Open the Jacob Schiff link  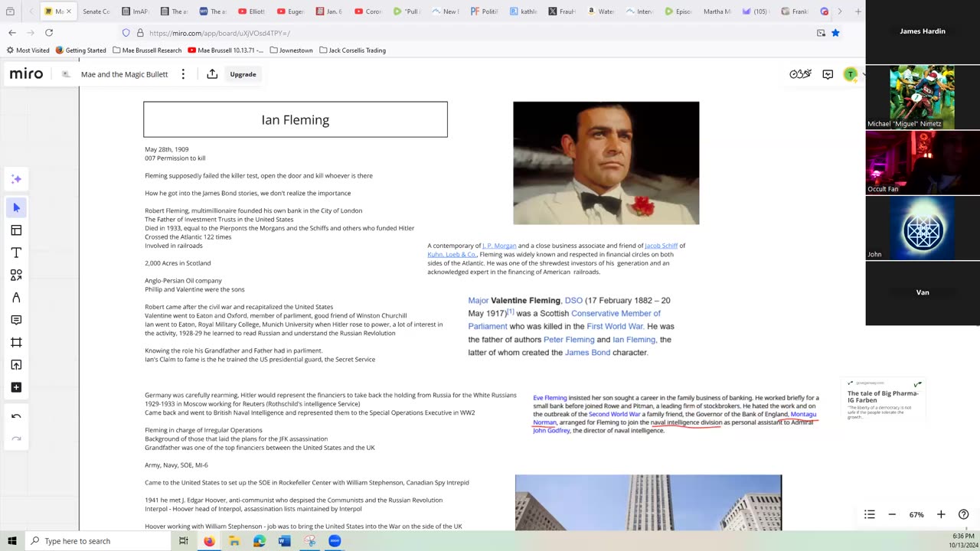[661, 246]
